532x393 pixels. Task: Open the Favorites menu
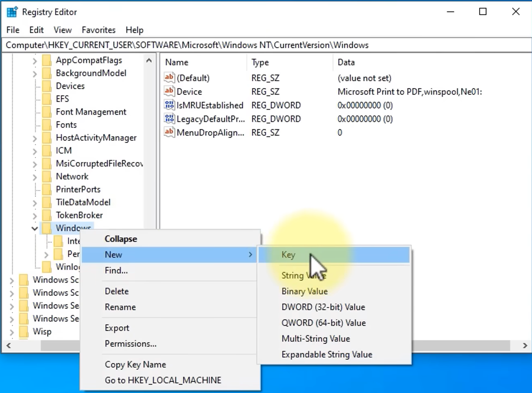pos(98,30)
